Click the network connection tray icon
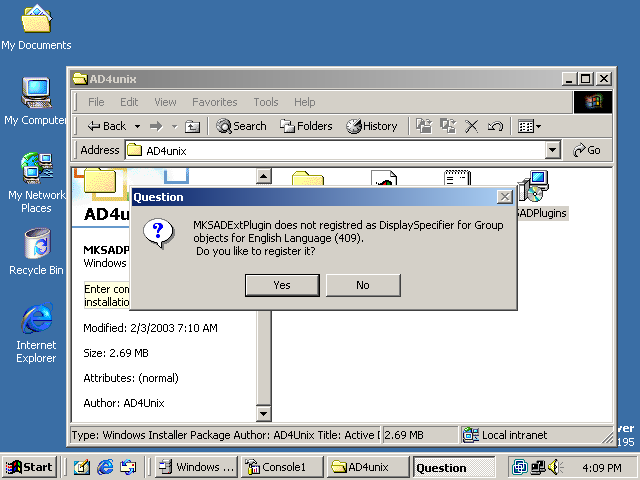Image resolution: width=640 pixels, height=480 pixels. (x=538, y=467)
